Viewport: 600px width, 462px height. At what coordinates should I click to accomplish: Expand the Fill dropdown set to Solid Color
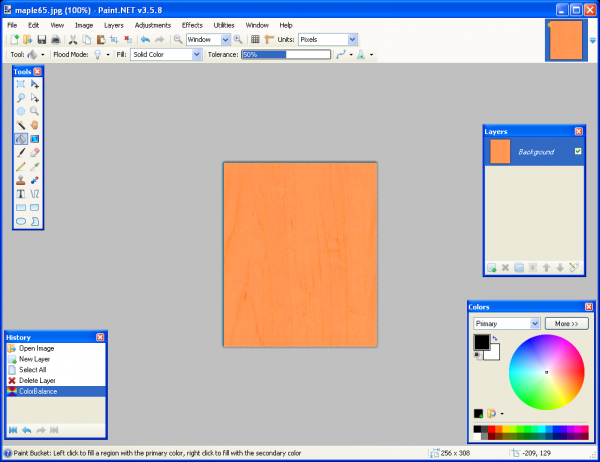pyautogui.click(x=166, y=54)
